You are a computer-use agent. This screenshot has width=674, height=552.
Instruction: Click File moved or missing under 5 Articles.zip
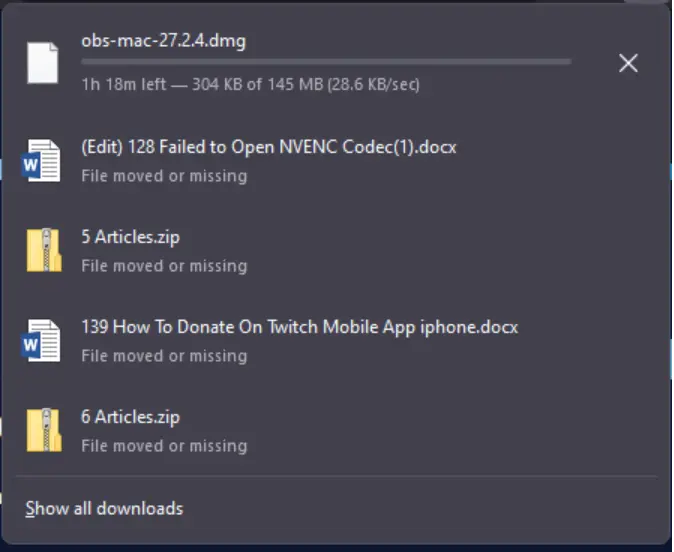(165, 266)
